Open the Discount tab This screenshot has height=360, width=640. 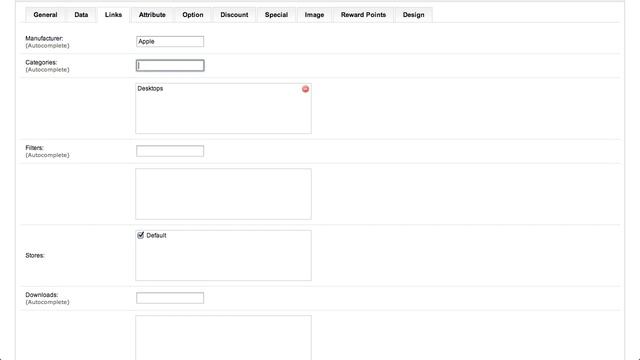pyautogui.click(x=234, y=15)
